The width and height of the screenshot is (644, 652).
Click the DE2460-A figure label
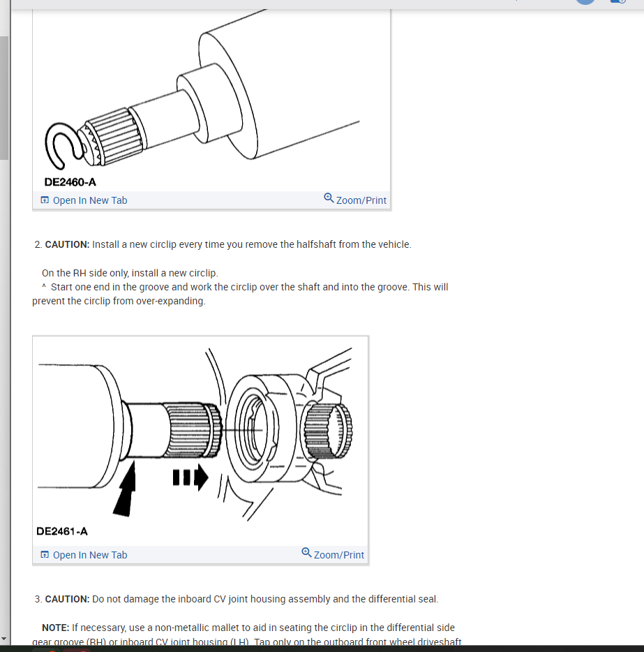point(70,182)
